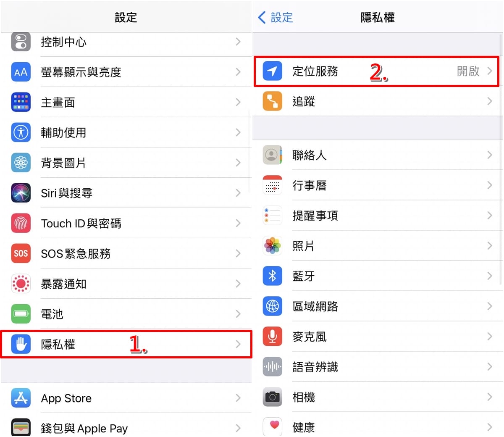
Task: Open chevron next to 定位服務 開啟
Action: coord(490,71)
